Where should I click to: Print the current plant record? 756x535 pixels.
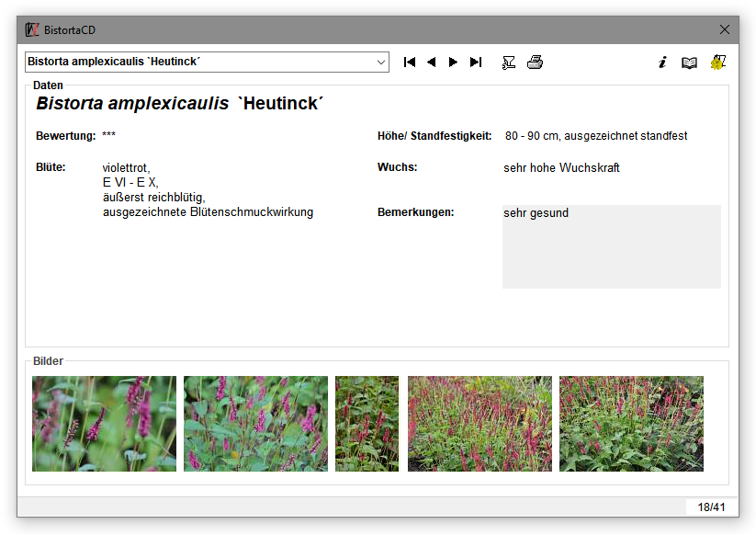pyautogui.click(x=535, y=63)
